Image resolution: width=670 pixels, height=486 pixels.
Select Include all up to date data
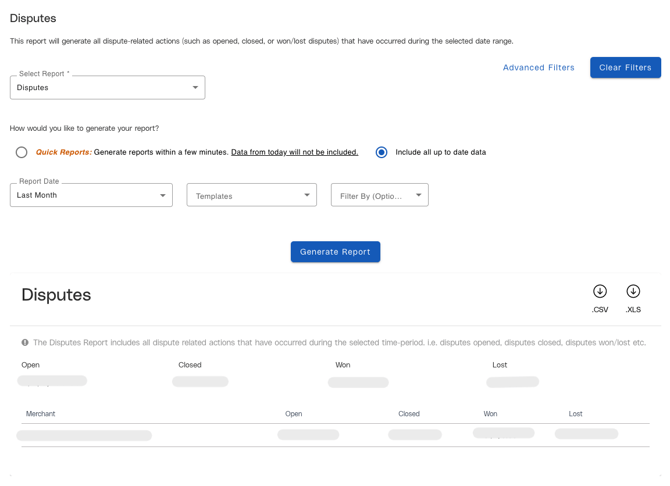coord(381,152)
